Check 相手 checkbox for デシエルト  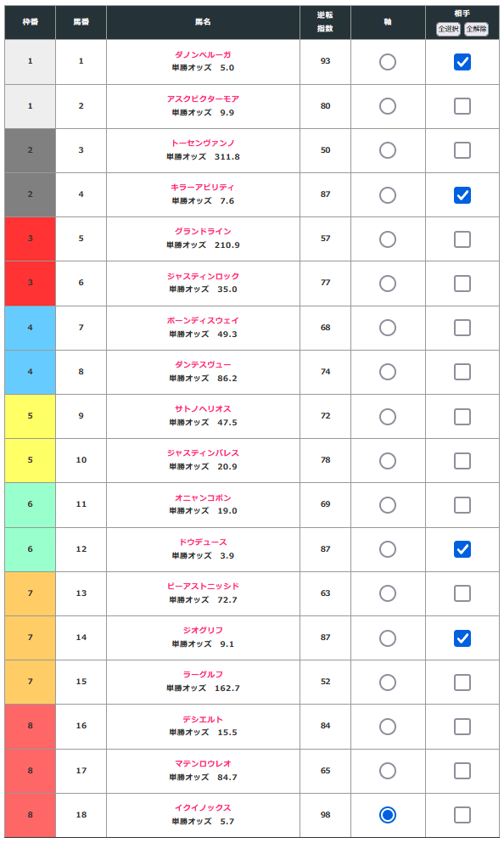pyautogui.click(x=462, y=727)
